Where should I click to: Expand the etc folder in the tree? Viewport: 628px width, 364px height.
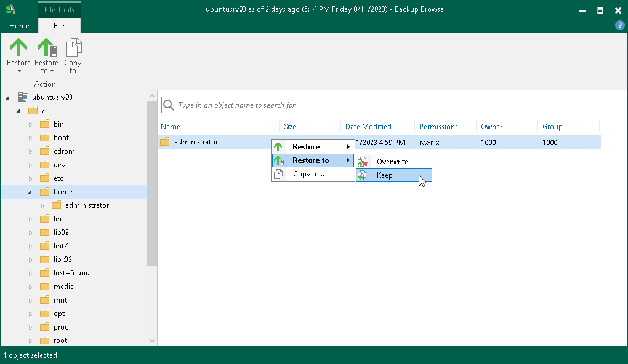coord(30,178)
